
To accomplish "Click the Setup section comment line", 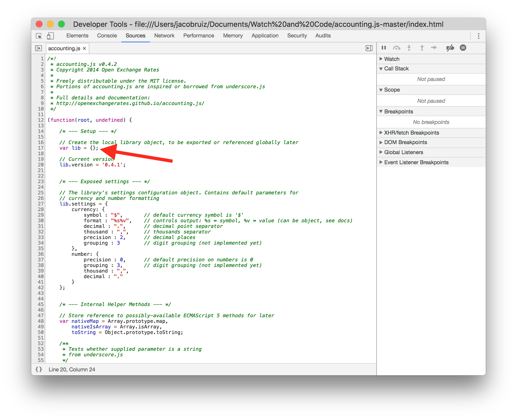I will [88, 131].
